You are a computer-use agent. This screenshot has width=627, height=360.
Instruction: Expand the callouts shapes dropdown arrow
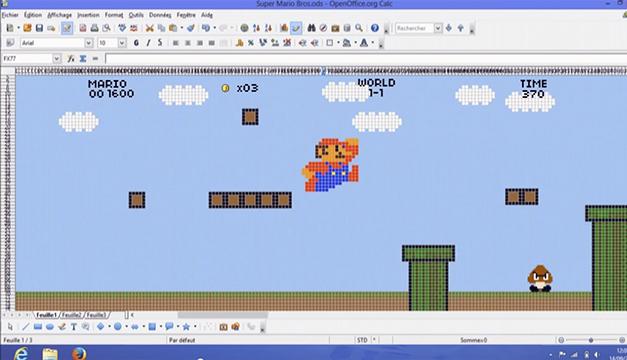[x=178, y=327]
